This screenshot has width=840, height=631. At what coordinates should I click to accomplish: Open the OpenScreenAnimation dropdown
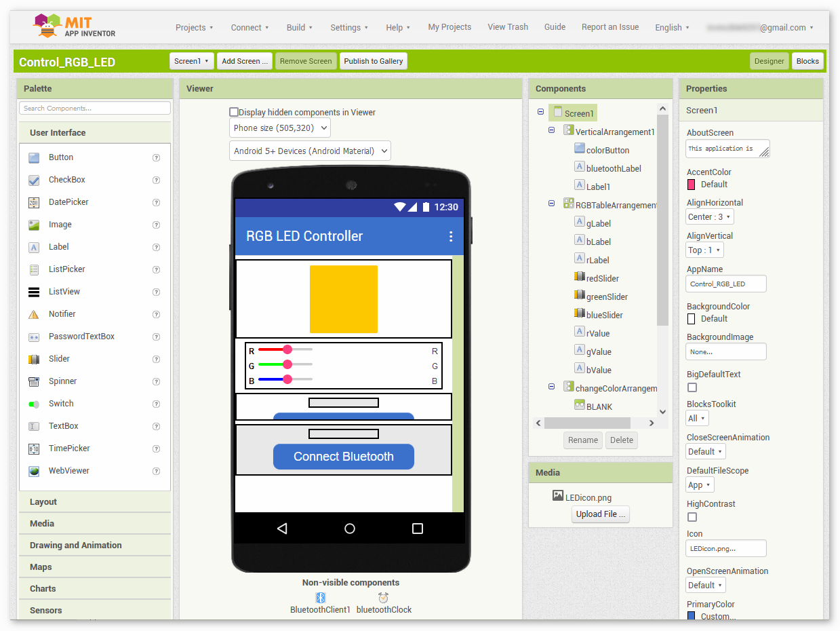pos(706,585)
